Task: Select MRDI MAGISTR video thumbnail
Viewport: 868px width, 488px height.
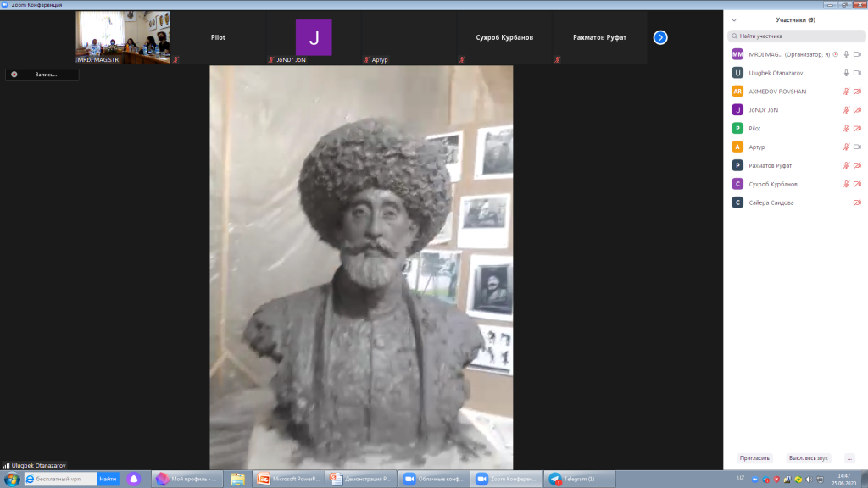Action: [123, 37]
